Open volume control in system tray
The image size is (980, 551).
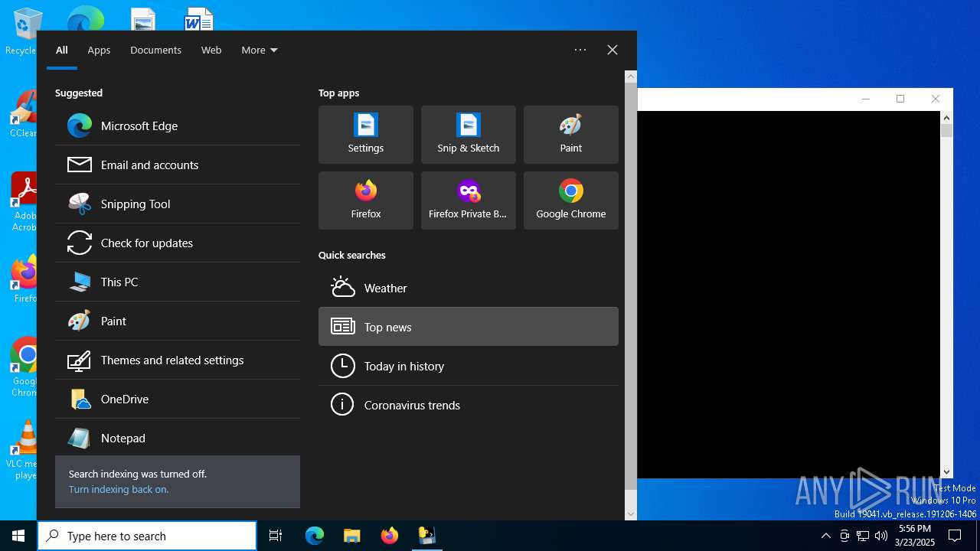[x=881, y=536]
